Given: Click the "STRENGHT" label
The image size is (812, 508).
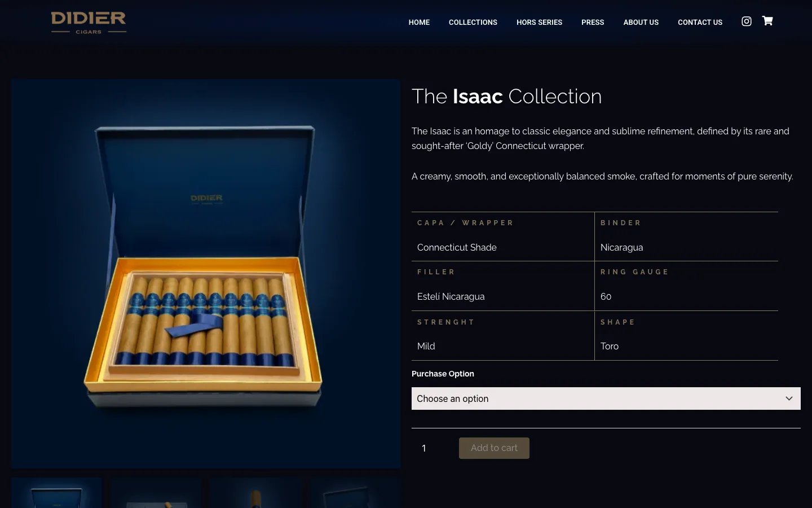Looking at the screenshot, I should (x=445, y=322).
